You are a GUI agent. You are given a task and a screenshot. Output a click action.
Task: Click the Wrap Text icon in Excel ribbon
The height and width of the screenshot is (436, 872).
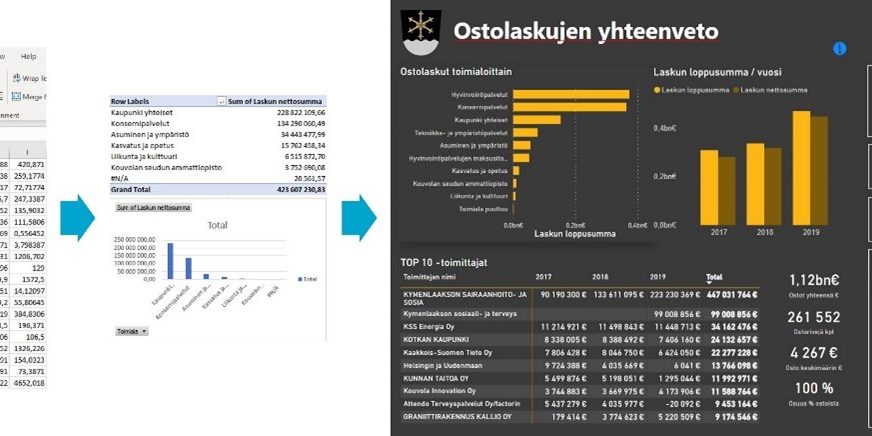[x=17, y=78]
